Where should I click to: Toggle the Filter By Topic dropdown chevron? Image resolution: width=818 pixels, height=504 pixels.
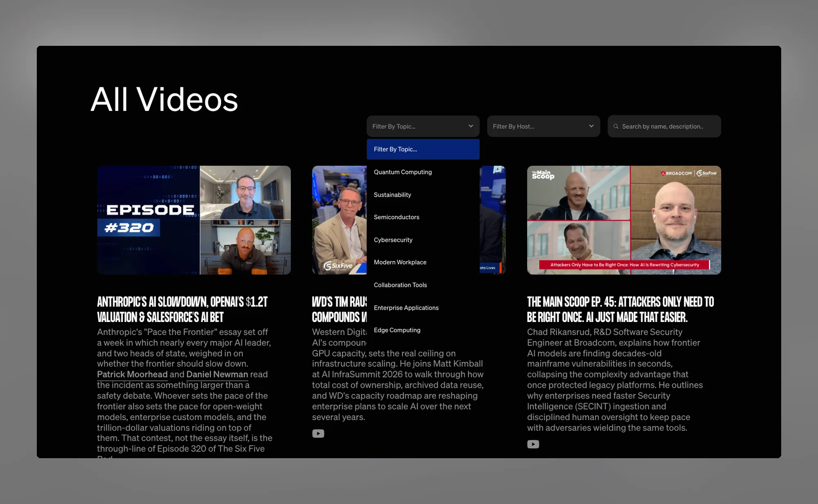pos(471,126)
